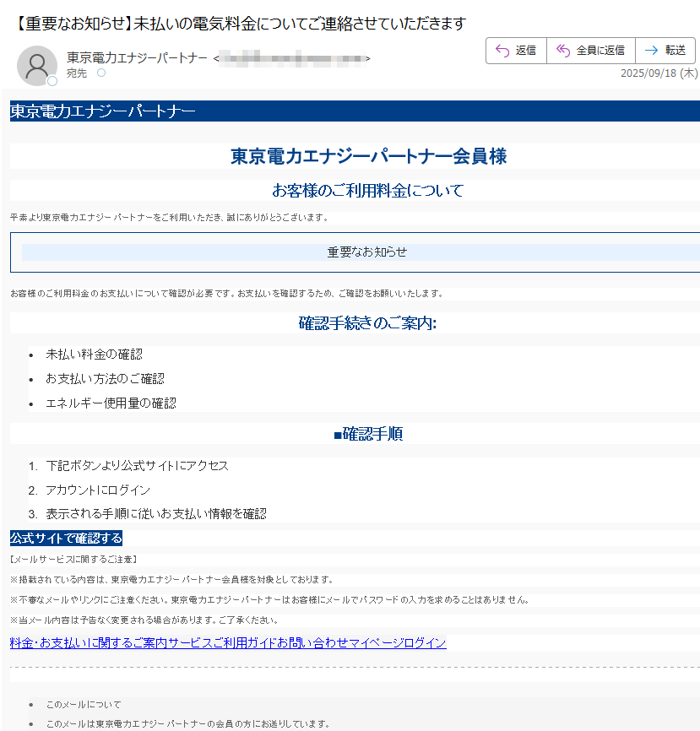700x731 pixels.
Task: Click the heading ■確認手順
Action: pyautogui.click(x=368, y=434)
